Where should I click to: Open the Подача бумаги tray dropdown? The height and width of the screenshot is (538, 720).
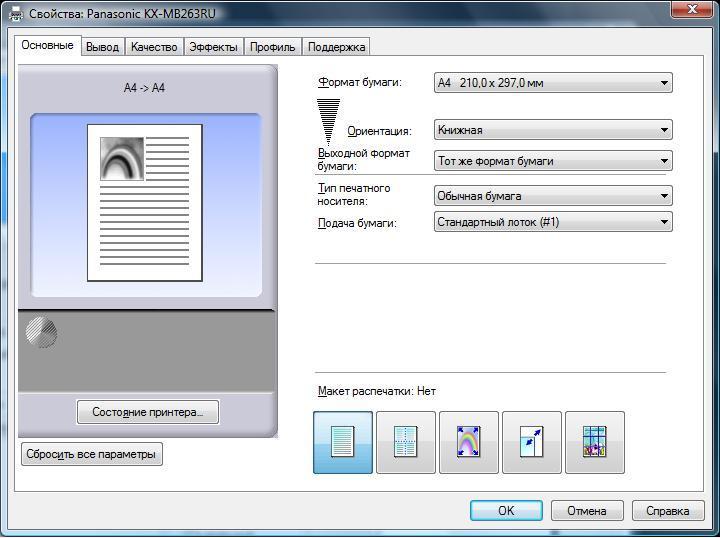click(553, 222)
